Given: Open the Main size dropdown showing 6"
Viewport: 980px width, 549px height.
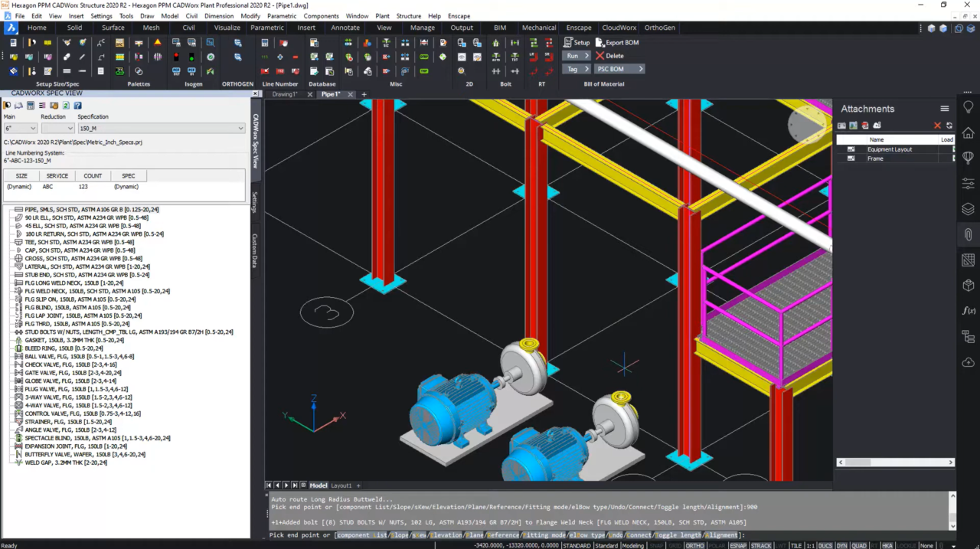Looking at the screenshot, I should click(x=20, y=129).
